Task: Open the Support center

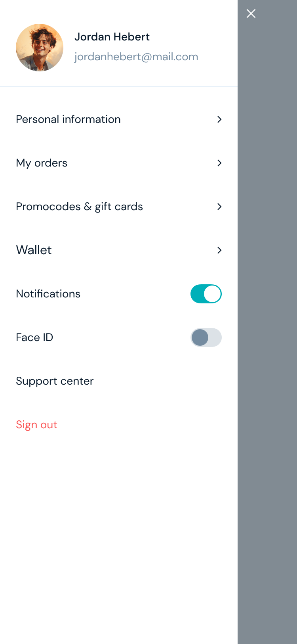Action: click(x=55, y=381)
